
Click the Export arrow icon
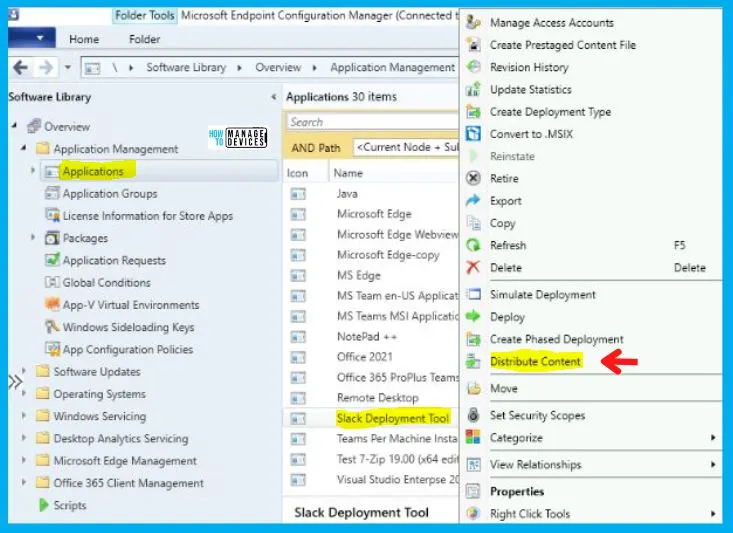pos(473,201)
